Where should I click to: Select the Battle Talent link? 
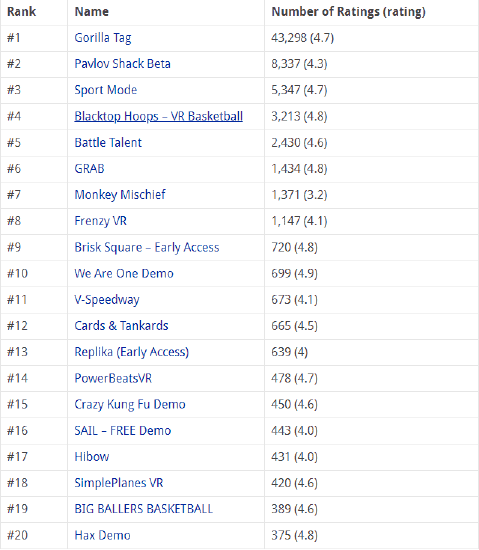[x=108, y=142]
